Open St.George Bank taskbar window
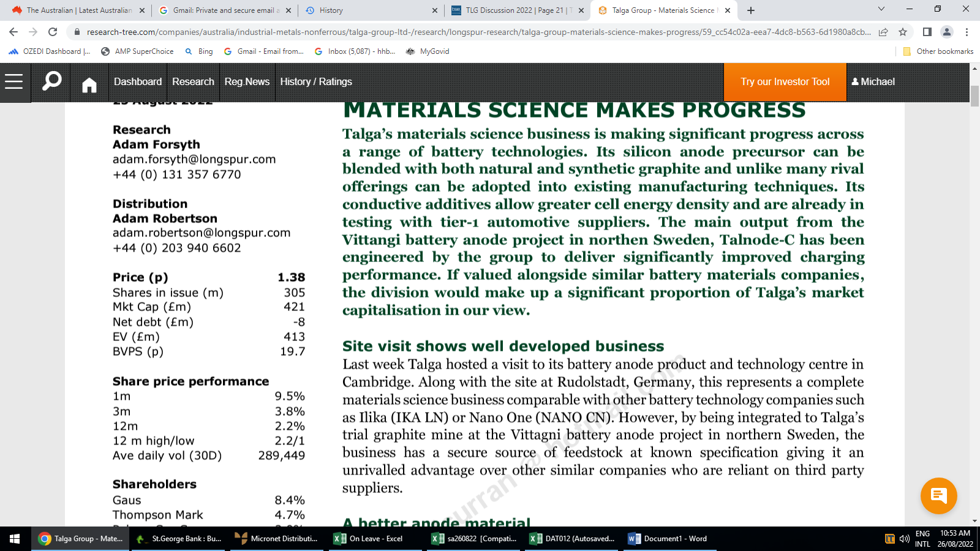 (179, 539)
